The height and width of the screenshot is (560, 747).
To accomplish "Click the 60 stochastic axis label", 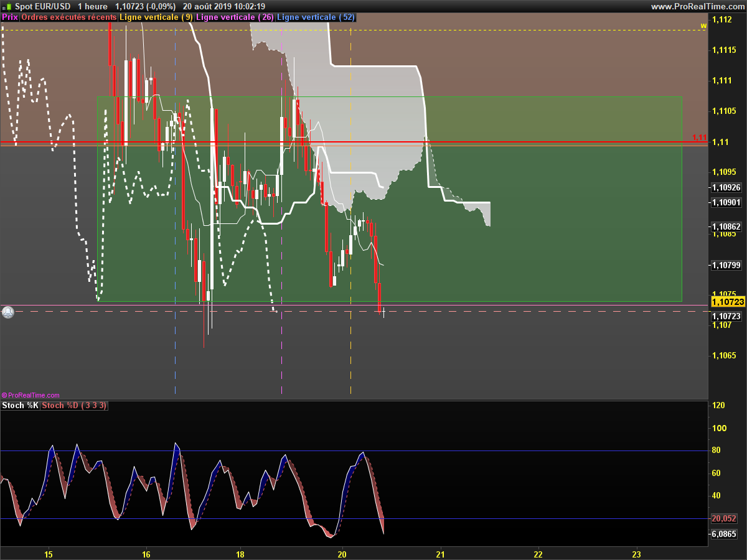I will [716, 474].
